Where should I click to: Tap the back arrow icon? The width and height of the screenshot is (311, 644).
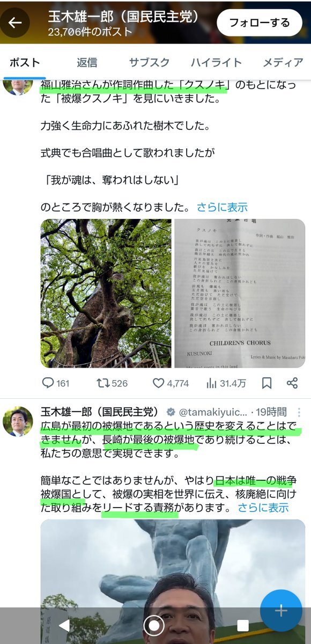coord(14,22)
